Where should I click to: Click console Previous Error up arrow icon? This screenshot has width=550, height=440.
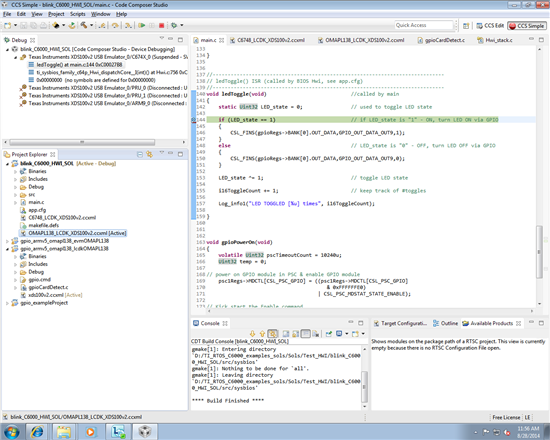(262, 334)
